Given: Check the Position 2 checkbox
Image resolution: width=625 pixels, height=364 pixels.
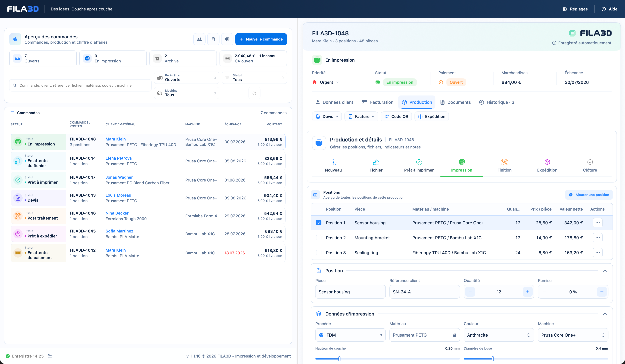Looking at the screenshot, I should (319, 237).
